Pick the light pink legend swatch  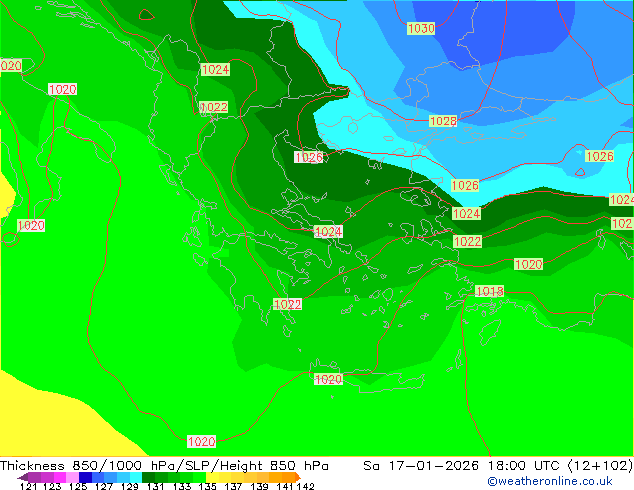[72, 477]
